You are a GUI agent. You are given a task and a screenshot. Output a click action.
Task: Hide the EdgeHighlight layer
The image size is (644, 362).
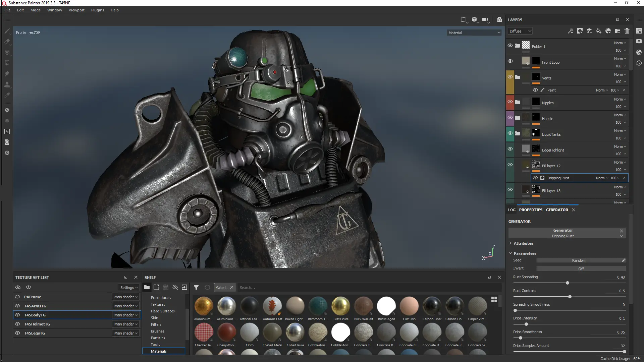pyautogui.click(x=510, y=149)
